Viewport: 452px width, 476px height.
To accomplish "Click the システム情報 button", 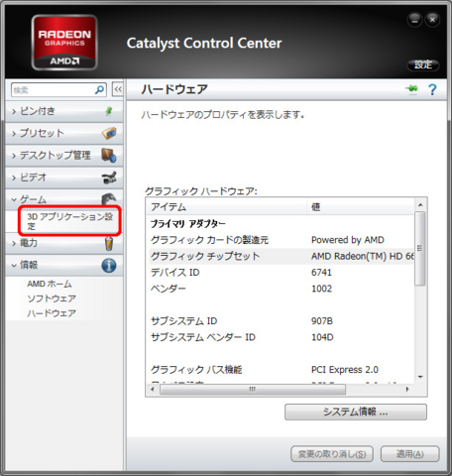I will [x=356, y=412].
